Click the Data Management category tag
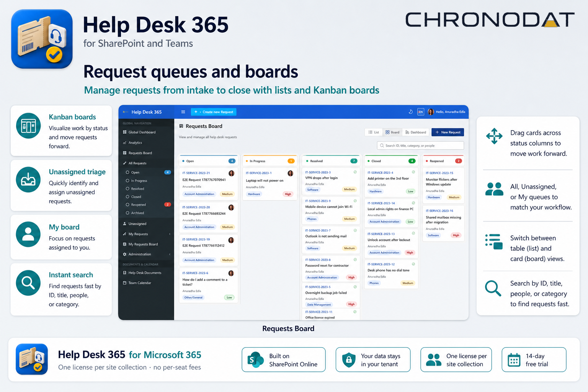 point(319,305)
